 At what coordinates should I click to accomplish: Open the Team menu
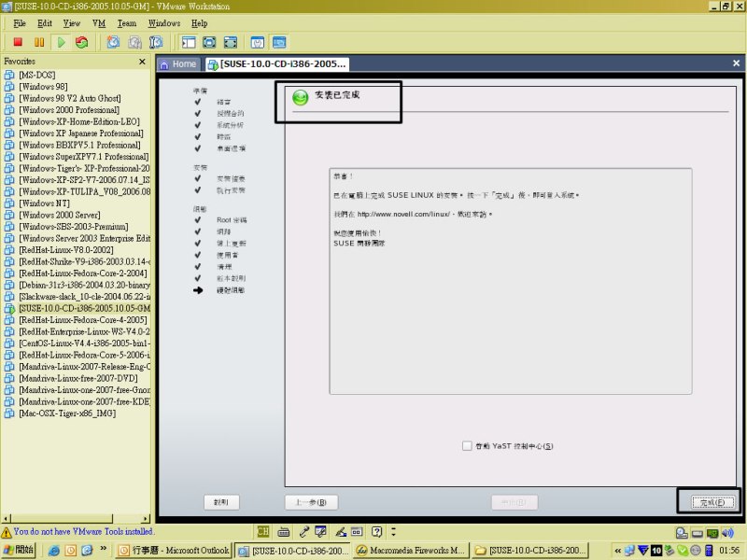127,23
